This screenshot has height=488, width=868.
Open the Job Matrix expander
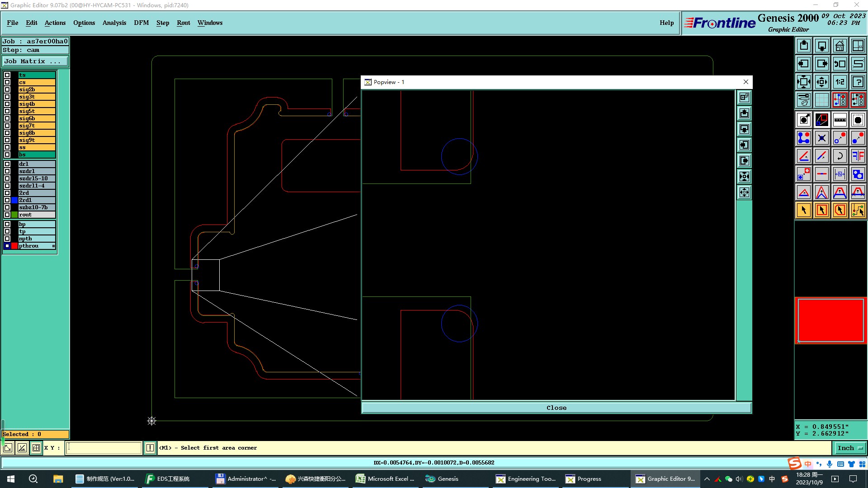(x=35, y=61)
